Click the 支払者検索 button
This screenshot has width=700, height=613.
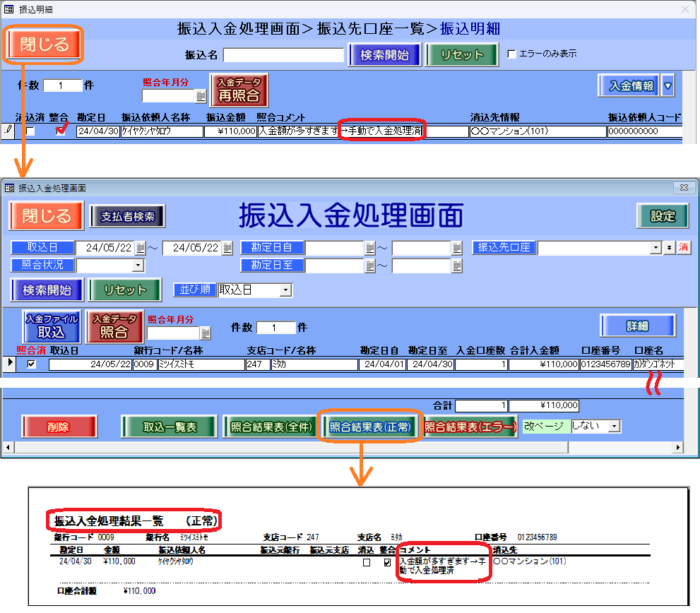(x=128, y=217)
